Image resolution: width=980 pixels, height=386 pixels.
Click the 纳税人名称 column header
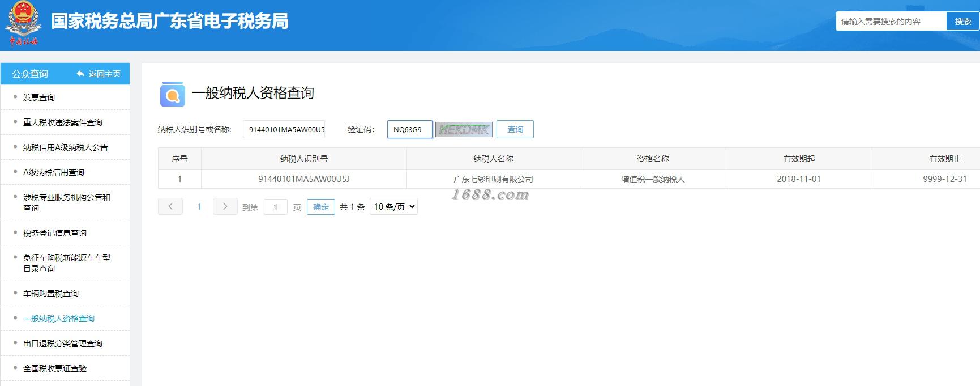coord(493,159)
